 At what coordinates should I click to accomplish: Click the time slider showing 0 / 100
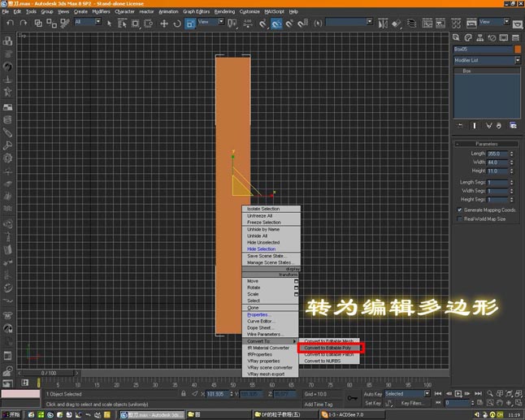point(49,373)
